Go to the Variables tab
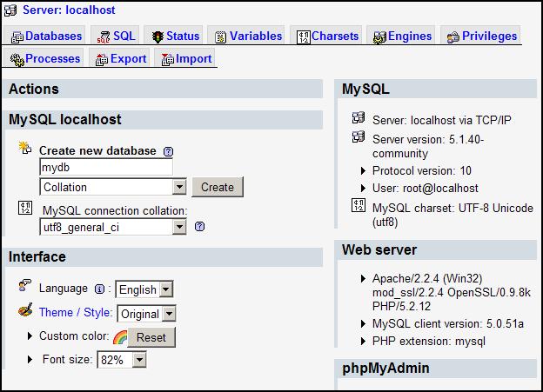 248,36
